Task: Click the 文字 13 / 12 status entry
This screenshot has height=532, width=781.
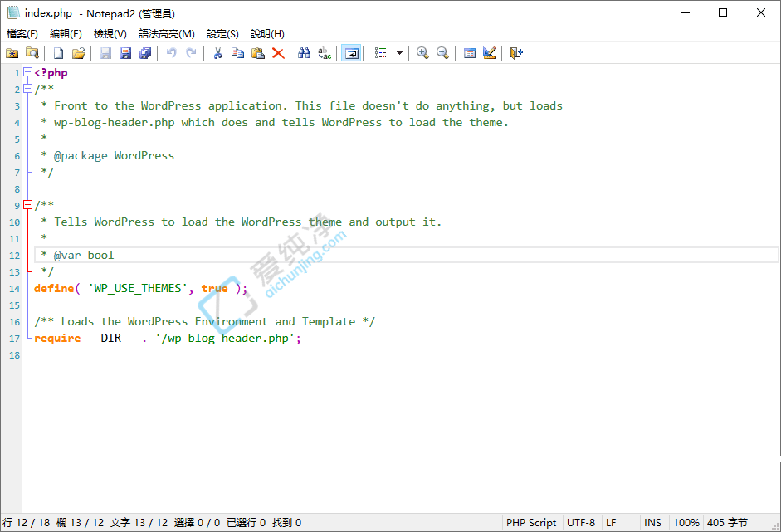Action: pos(139,523)
